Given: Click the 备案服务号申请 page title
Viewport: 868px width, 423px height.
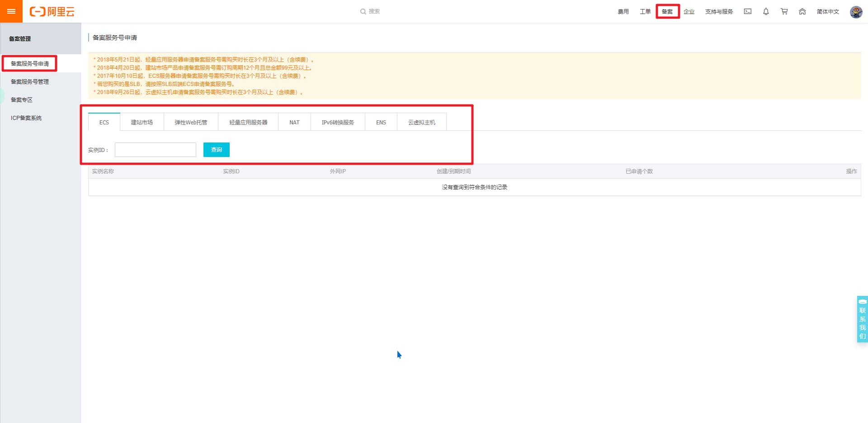Looking at the screenshot, I should click(x=115, y=38).
